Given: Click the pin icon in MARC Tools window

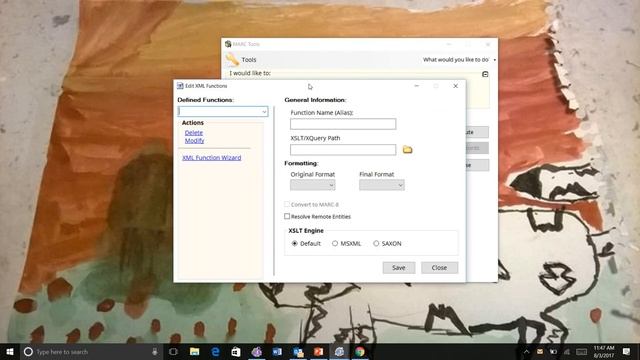Looking at the screenshot, I should 485,74.
